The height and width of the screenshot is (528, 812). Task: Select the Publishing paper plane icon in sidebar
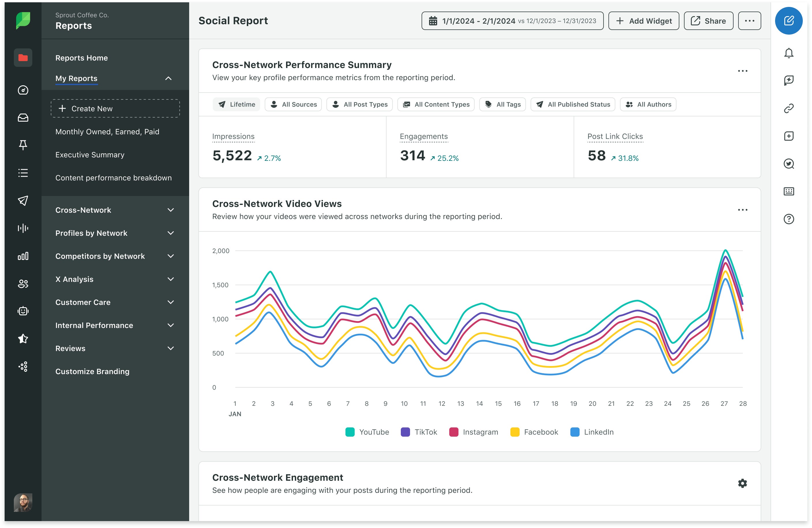22,201
